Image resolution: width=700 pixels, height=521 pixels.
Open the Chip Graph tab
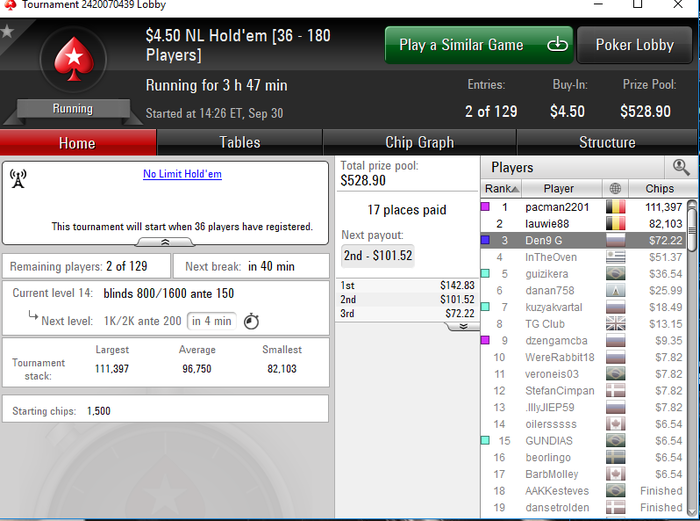click(419, 142)
